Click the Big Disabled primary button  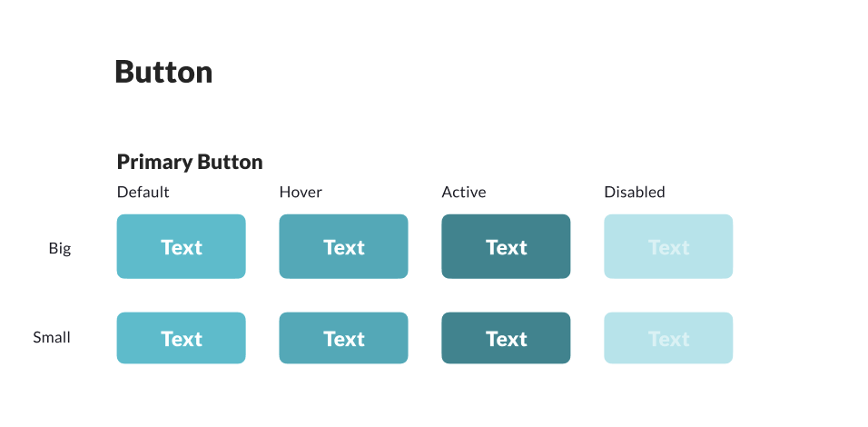(x=668, y=246)
